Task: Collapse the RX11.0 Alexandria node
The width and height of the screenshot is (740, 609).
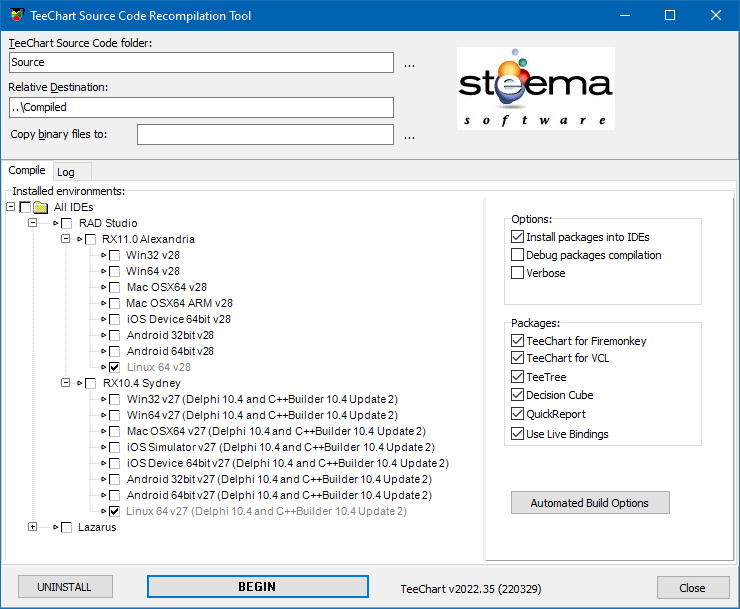Action: 66,239
